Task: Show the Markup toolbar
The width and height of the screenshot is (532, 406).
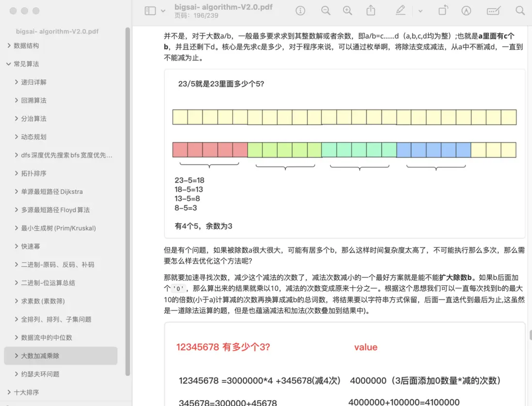Action: pos(466,11)
